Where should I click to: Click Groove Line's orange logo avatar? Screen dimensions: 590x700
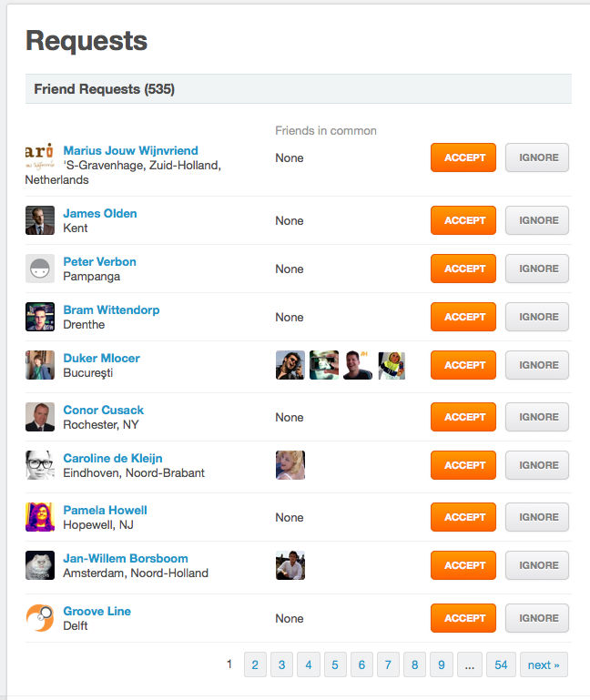[40, 618]
